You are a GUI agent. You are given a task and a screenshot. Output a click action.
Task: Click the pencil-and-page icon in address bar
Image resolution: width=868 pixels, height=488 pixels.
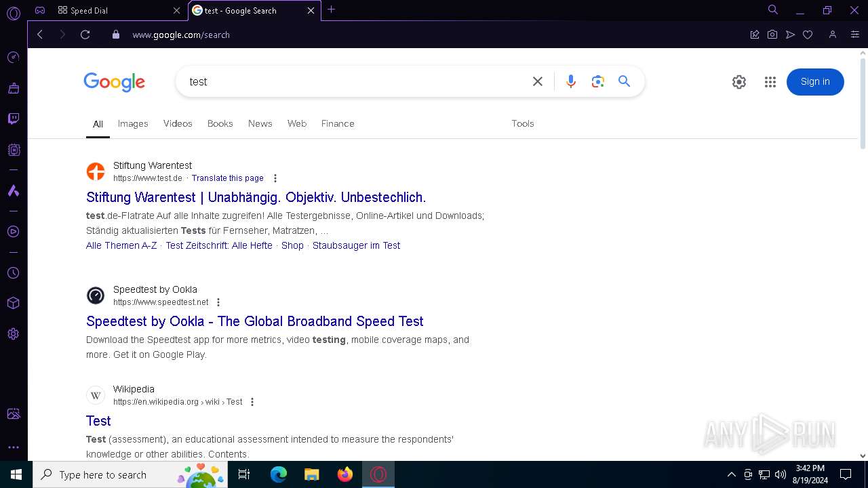(754, 35)
